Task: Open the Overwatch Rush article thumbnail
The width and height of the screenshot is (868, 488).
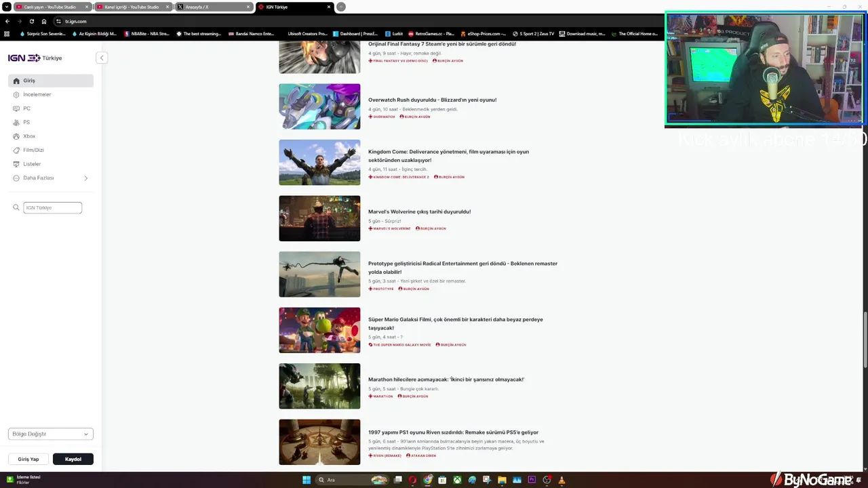Action: pos(319,106)
